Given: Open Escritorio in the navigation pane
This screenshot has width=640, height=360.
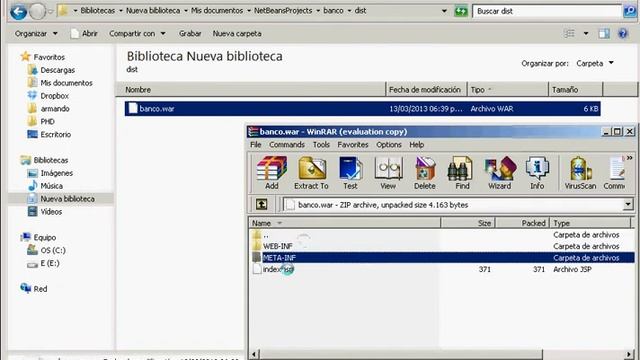Looking at the screenshot, I should (x=49, y=134).
